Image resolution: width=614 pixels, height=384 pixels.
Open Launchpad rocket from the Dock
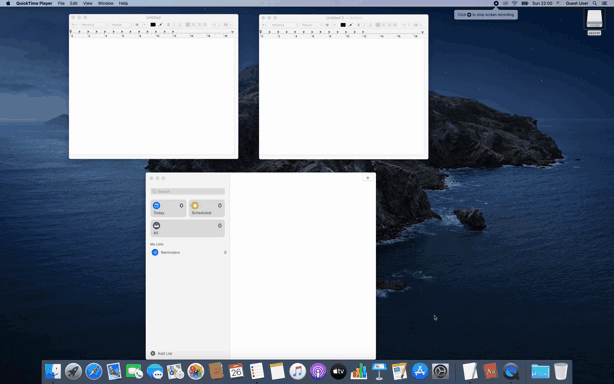tap(73, 371)
